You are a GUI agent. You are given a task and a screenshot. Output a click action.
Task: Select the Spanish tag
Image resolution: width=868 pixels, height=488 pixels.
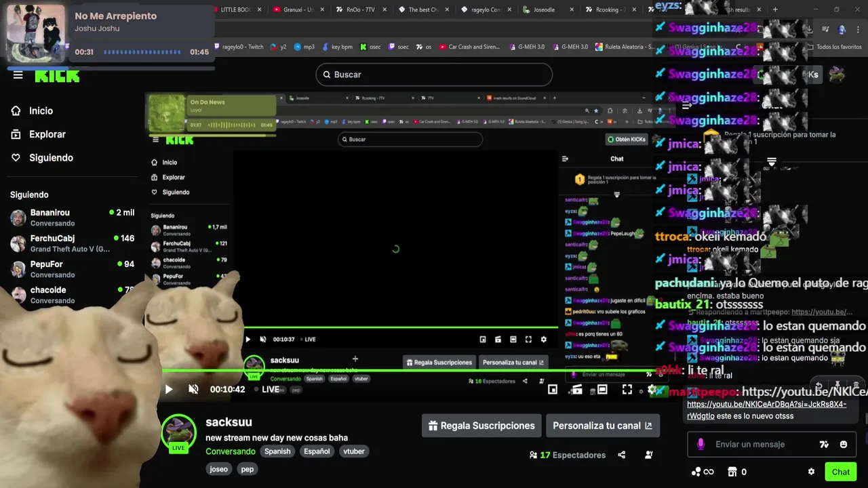(x=277, y=451)
